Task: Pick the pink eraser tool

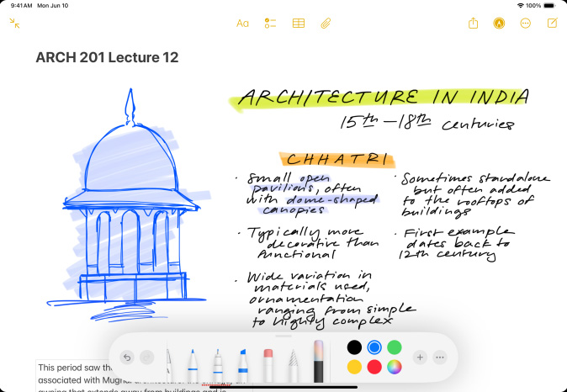Action: point(268,362)
